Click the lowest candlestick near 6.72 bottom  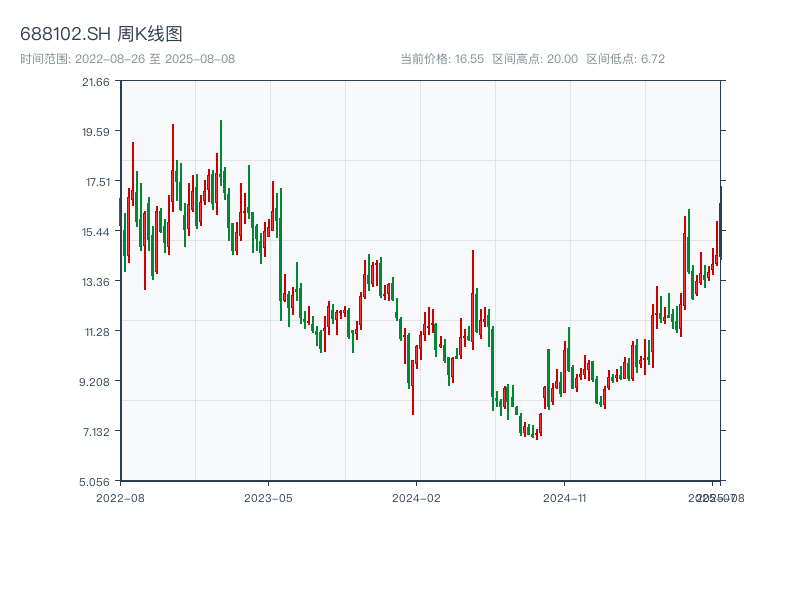pos(537,435)
